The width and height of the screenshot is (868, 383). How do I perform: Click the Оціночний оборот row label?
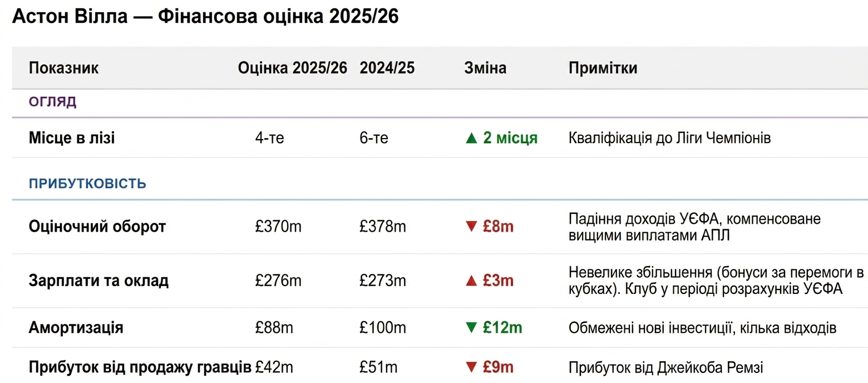[x=97, y=227]
